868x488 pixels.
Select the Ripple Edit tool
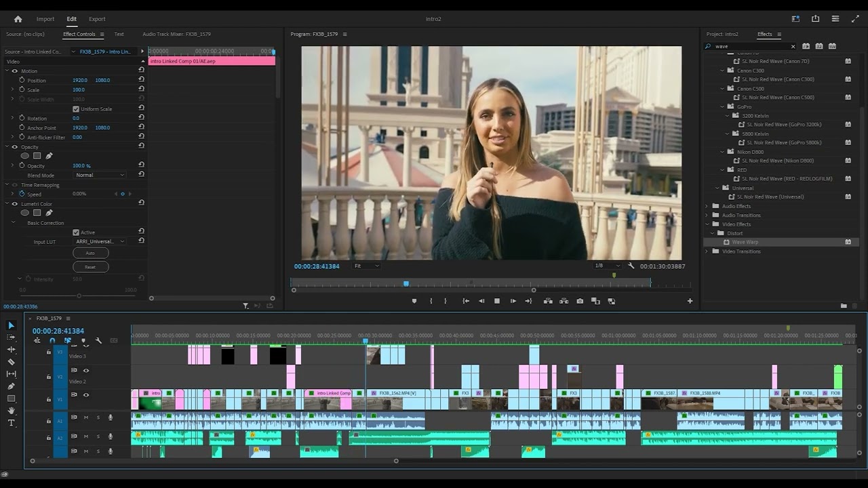tap(11, 350)
